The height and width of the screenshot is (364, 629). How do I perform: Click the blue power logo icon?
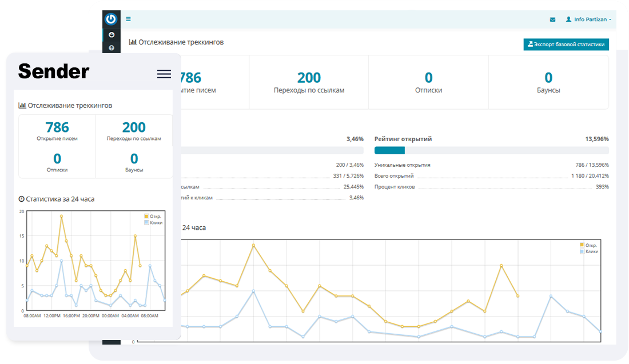click(111, 19)
